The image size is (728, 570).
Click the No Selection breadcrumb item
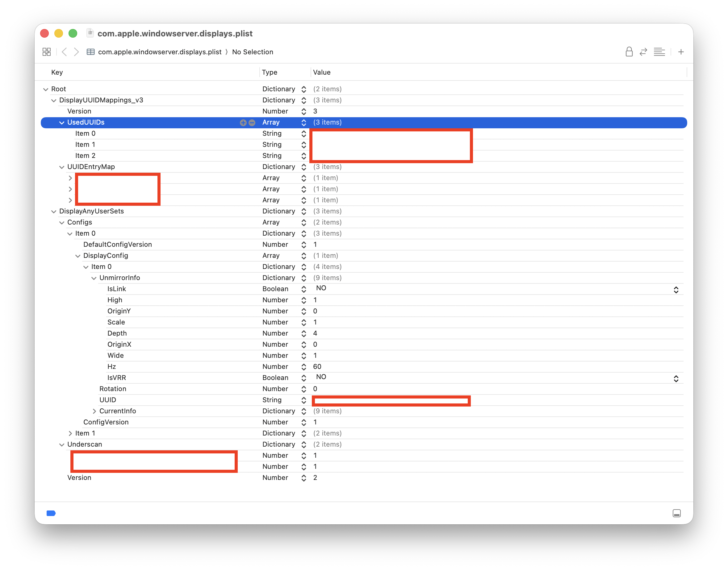(x=253, y=52)
